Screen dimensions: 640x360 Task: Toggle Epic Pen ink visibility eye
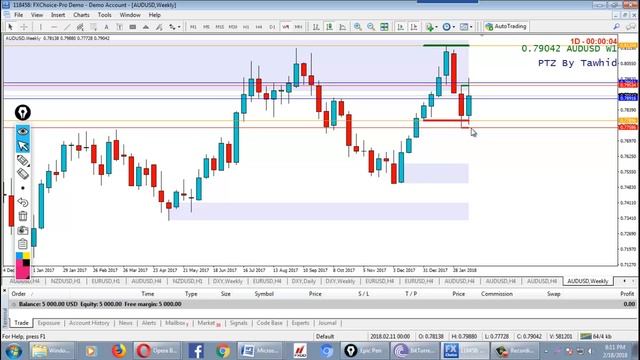point(23,131)
